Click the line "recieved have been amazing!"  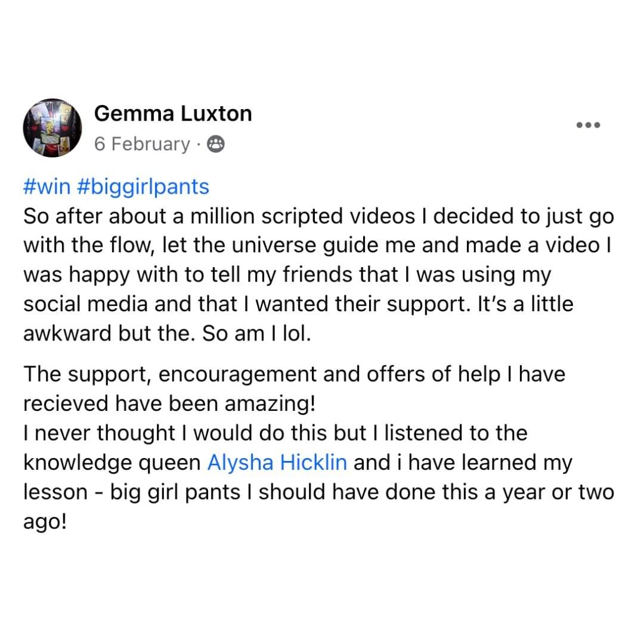169,404
